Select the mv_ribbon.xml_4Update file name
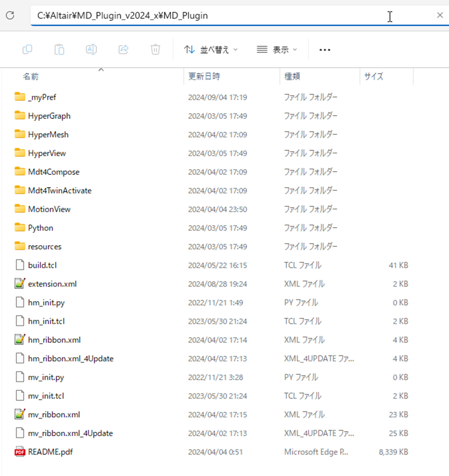The height and width of the screenshot is (476, 449). [70, 433]
